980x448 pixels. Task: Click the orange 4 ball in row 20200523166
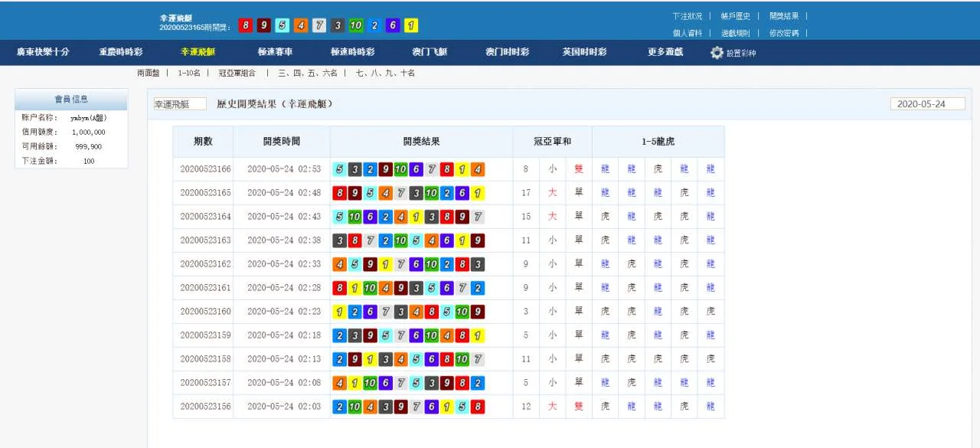click(x=477, y=169)
